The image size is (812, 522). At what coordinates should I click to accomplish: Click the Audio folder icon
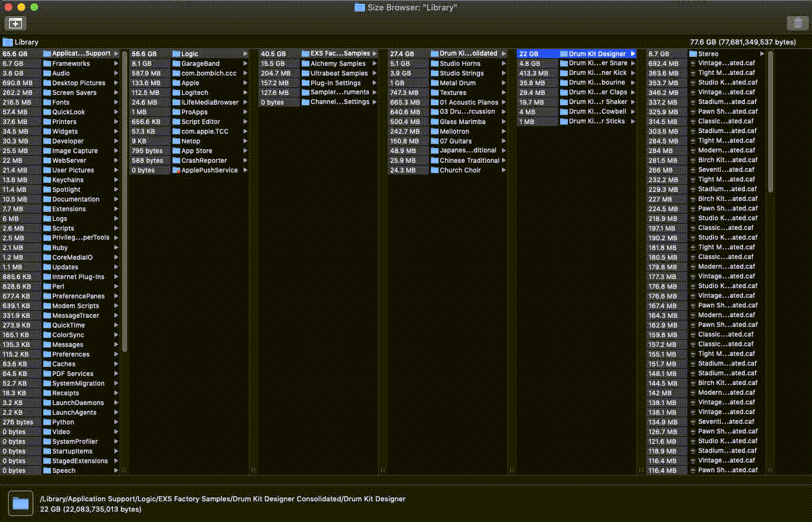pos(47,73)
